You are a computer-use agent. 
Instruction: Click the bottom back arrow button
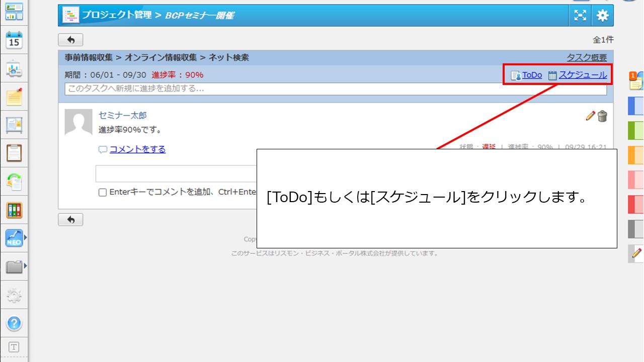pos(70,220)
